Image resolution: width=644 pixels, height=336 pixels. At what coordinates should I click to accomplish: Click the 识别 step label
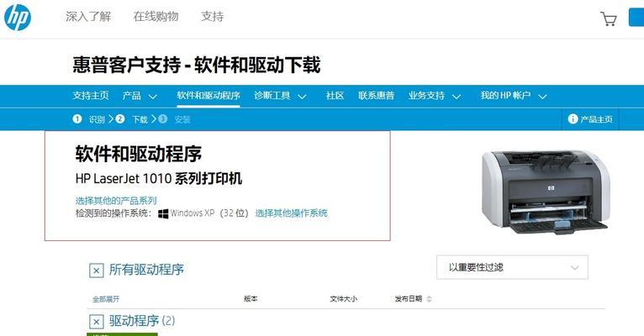tap(97, 119)
